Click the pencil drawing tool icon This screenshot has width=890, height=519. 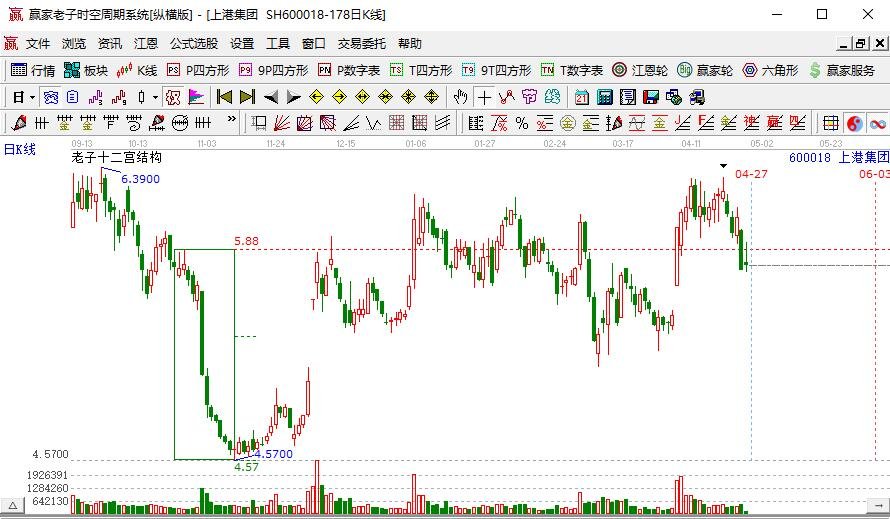[19, 123]
